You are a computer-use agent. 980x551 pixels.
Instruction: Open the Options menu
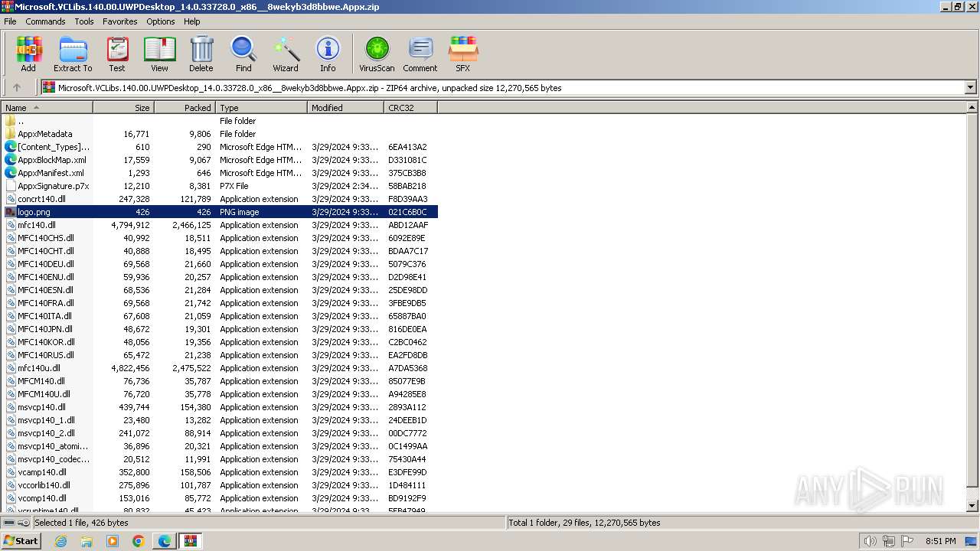(161, 21)
